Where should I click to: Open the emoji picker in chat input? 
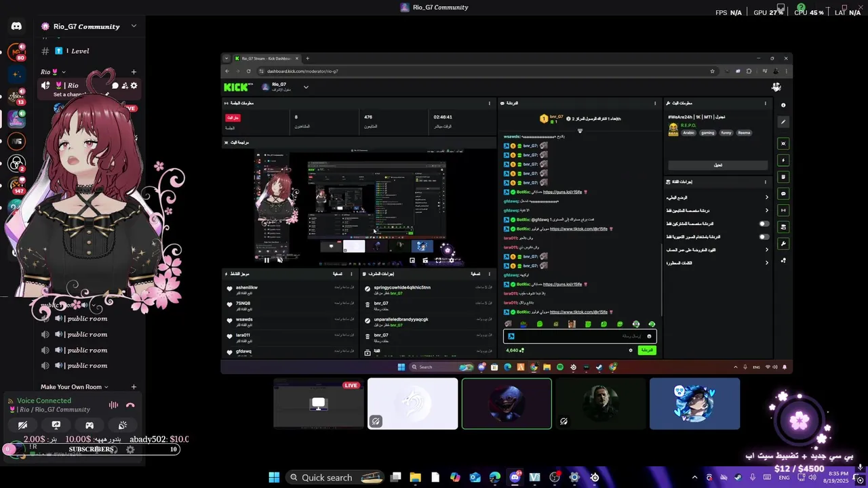point(649,336)
